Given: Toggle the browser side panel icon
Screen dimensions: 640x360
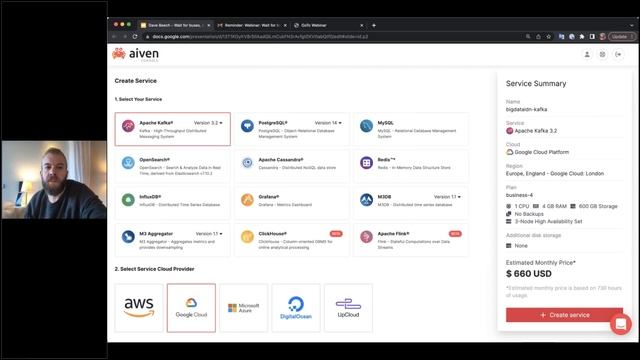Looking at the screenshot, I should [592, 37].
